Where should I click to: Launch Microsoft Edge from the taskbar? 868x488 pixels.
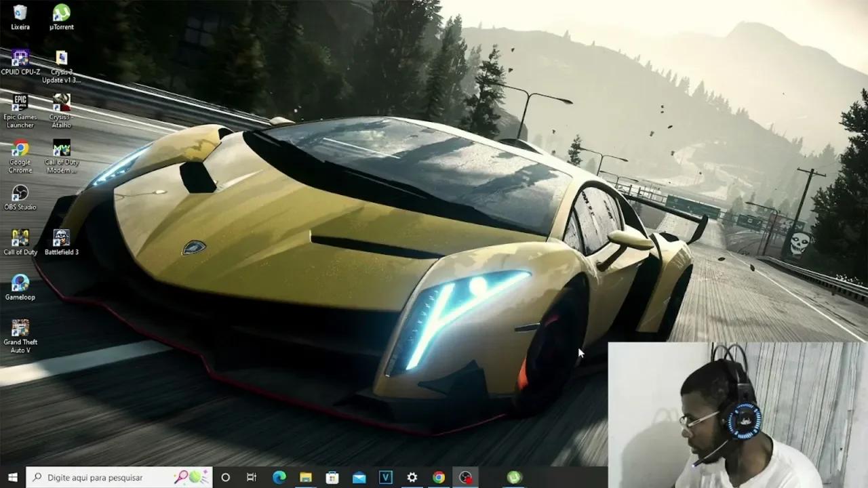(279, 477)
